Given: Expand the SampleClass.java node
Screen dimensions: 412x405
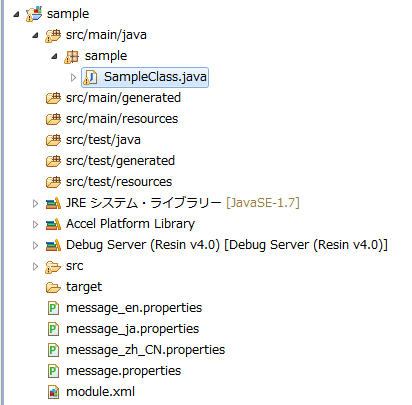Looking at the screenshot, I should [x=73, y=78].
